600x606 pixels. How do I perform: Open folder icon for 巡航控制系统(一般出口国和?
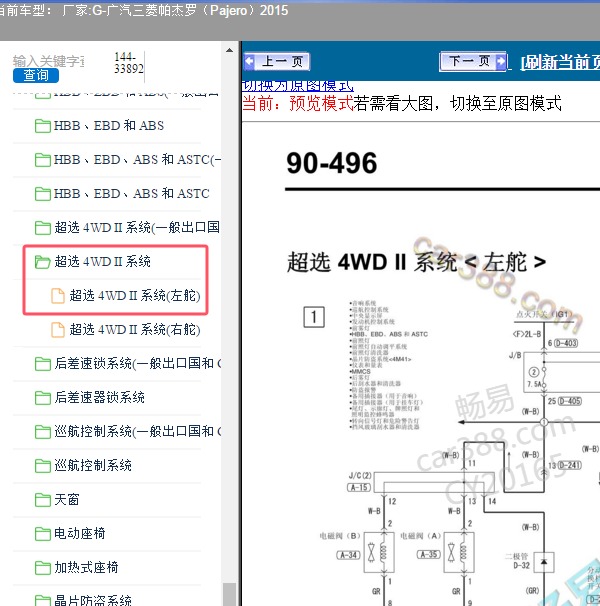tap(43, 432)
